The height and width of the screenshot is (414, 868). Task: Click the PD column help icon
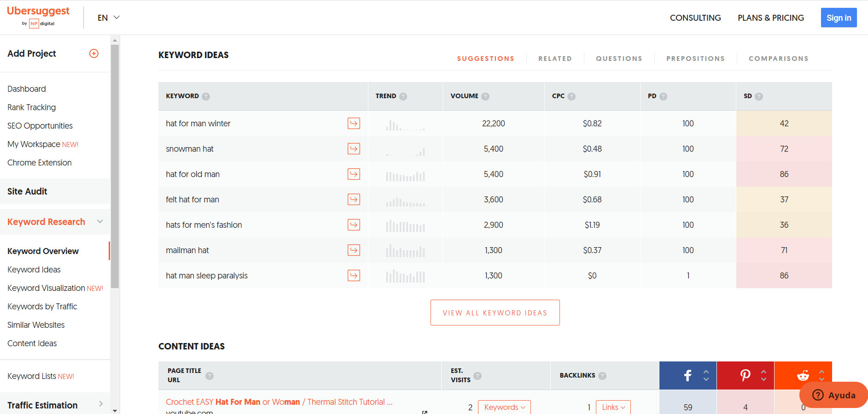663,96
